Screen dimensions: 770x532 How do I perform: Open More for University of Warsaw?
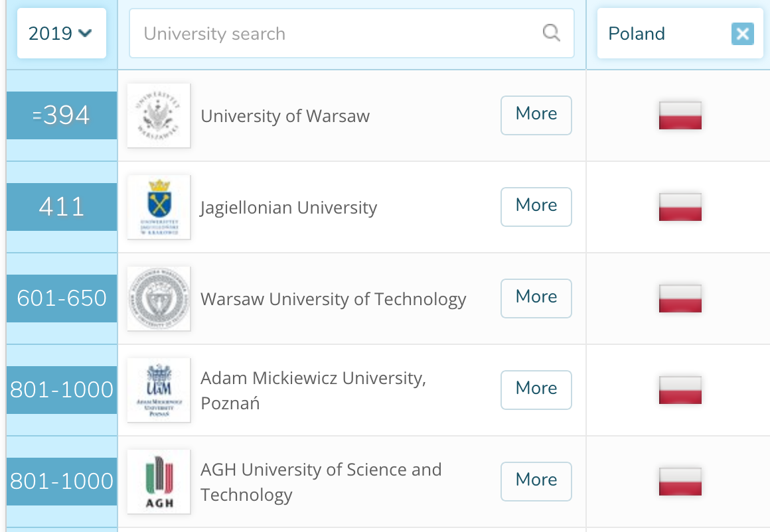coord(536,115)
